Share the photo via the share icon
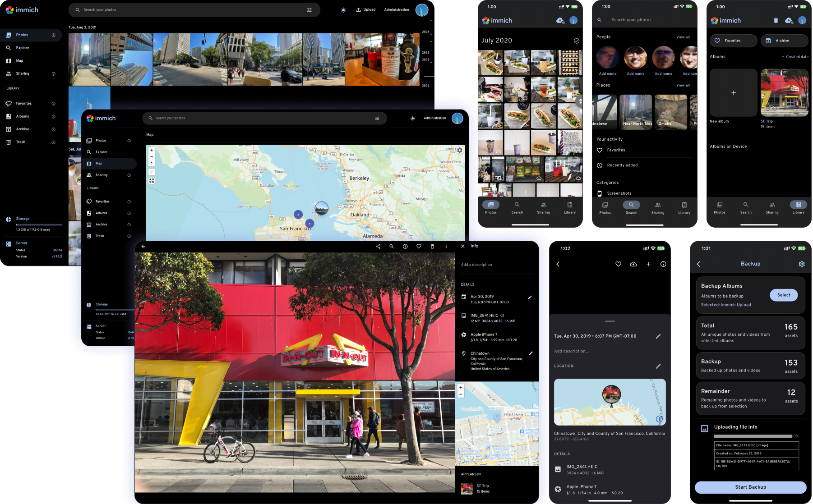 pyautogui.click(x=378, y=247)
